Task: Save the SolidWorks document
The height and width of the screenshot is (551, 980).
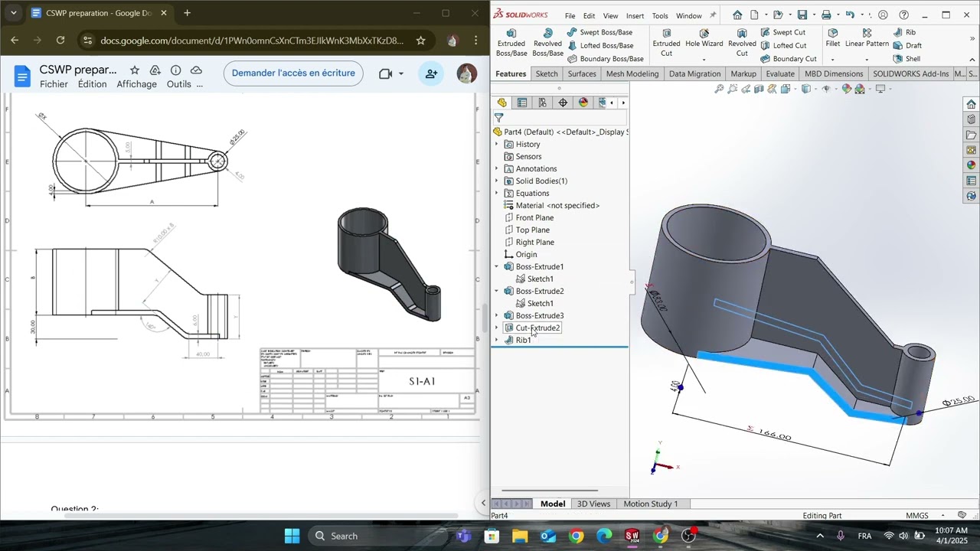Action: click(802, 15)
